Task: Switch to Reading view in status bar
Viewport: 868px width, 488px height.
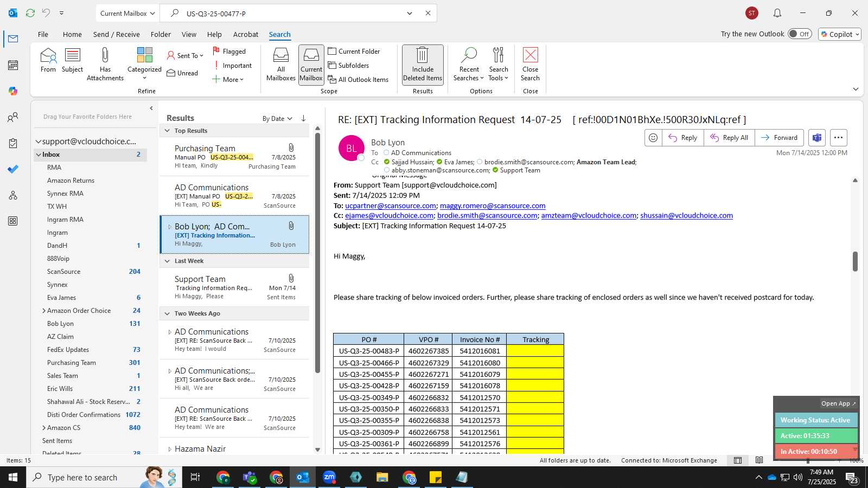Action: 759,460
